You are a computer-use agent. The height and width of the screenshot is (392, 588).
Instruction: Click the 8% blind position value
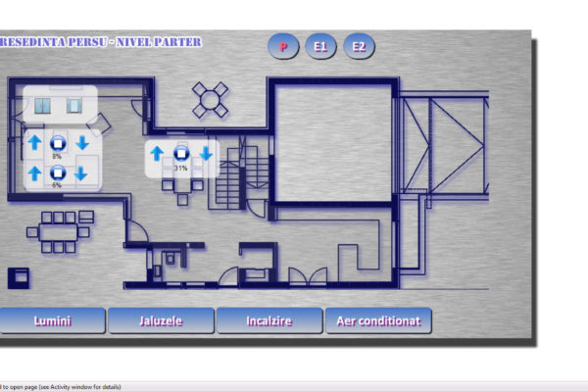point(57,156)
